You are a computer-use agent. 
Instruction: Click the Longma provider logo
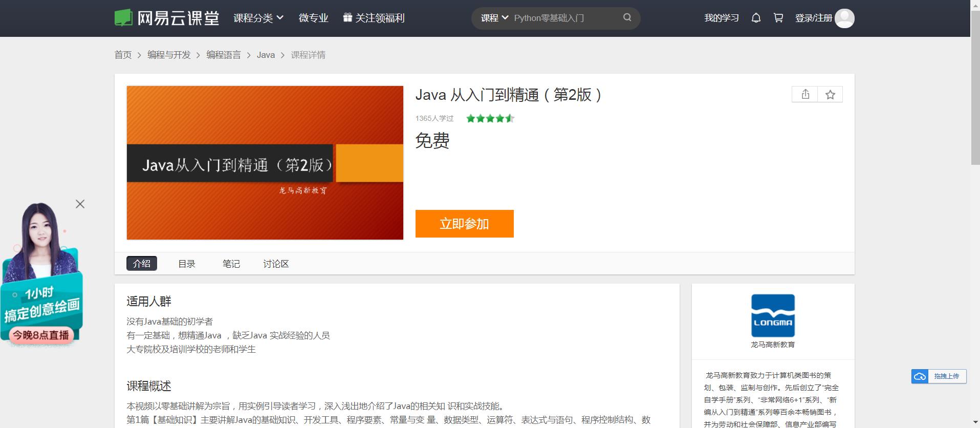773,315
